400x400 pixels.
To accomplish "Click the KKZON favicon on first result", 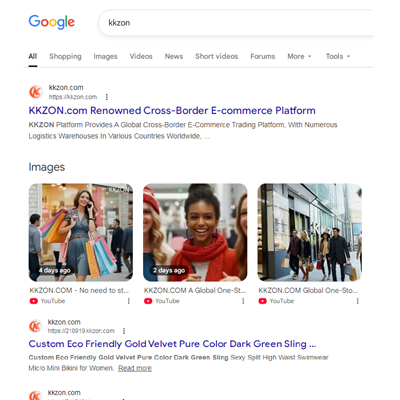I will coord(36,92).
